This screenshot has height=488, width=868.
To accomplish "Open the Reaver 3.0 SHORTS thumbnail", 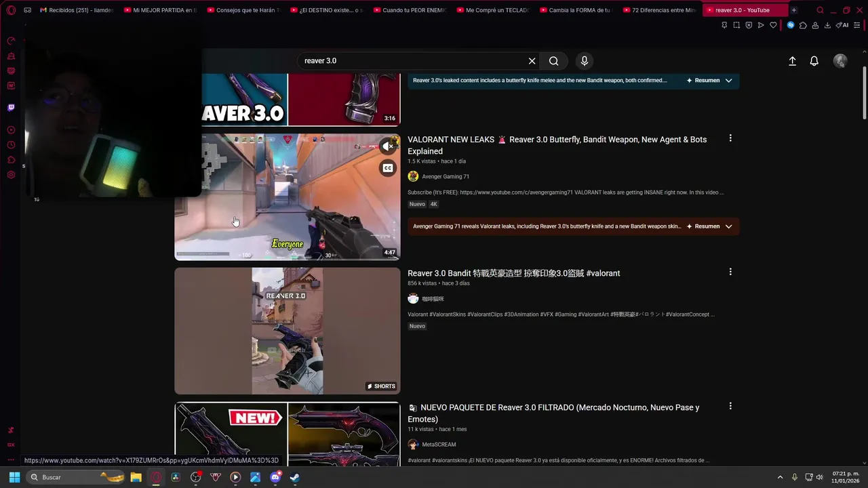I will (288, 331).
